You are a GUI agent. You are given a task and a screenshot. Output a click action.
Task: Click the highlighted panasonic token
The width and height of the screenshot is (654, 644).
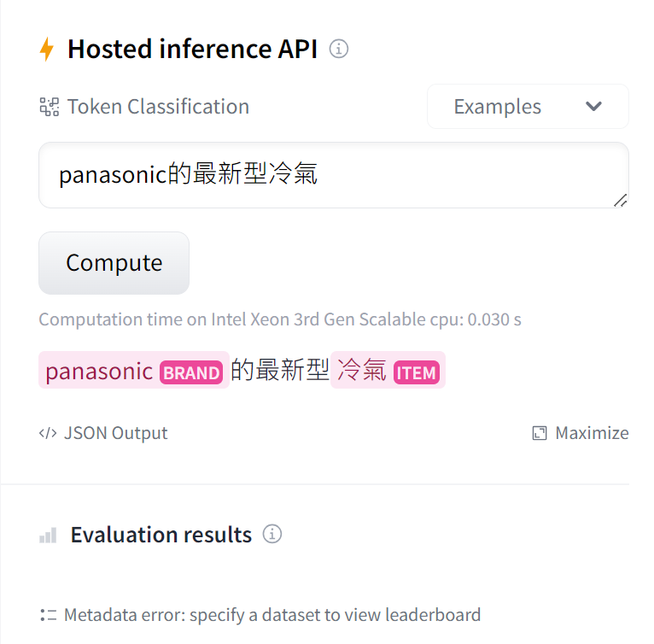(99, 371)
